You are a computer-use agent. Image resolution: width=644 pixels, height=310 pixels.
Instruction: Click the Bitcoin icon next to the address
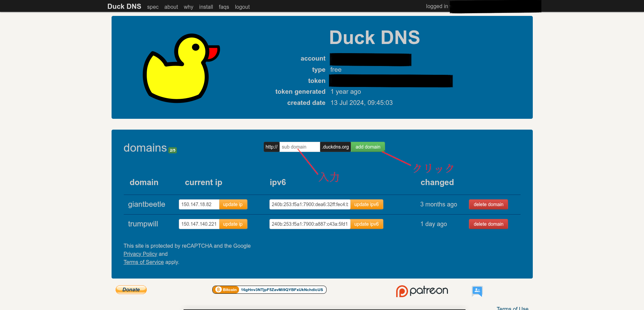point(218,290)
